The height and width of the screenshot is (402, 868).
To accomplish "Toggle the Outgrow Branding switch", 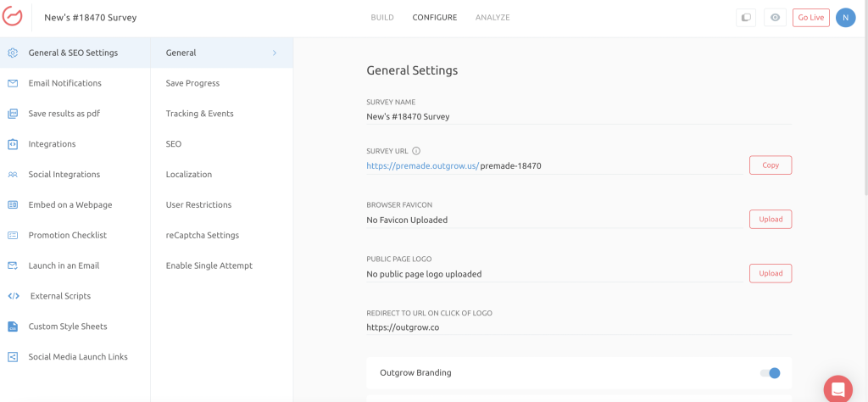I will pos(770,373).
